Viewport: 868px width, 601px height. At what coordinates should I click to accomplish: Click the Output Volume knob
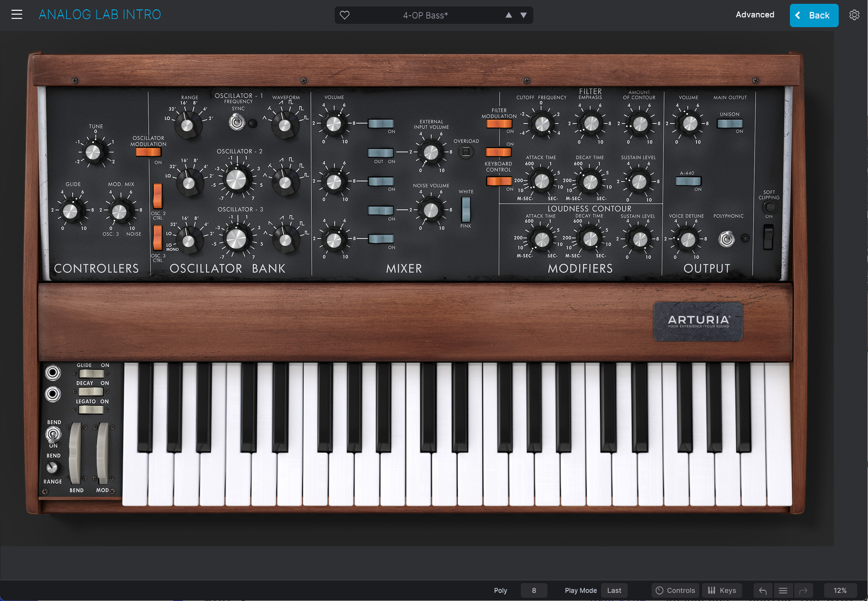coord(690,124)
